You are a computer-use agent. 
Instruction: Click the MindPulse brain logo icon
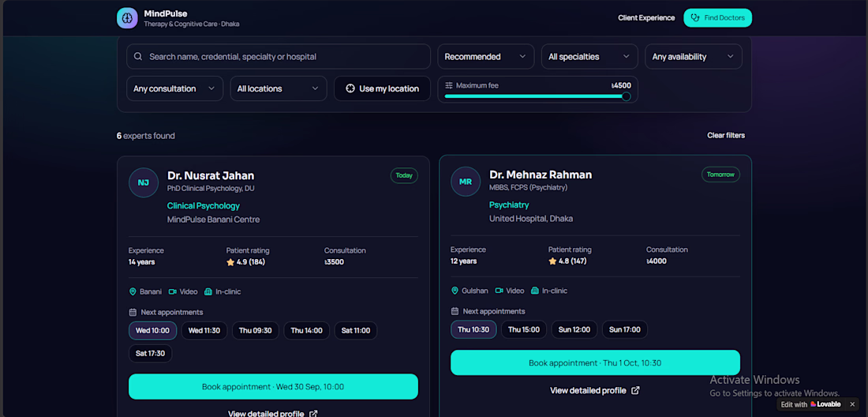click(x=127, y=17)
